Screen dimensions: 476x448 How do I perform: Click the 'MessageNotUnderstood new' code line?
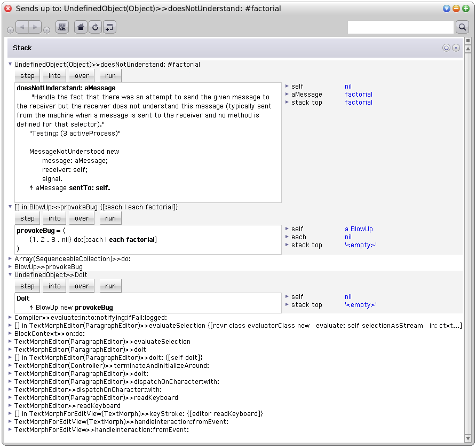(x=74, y=151)
